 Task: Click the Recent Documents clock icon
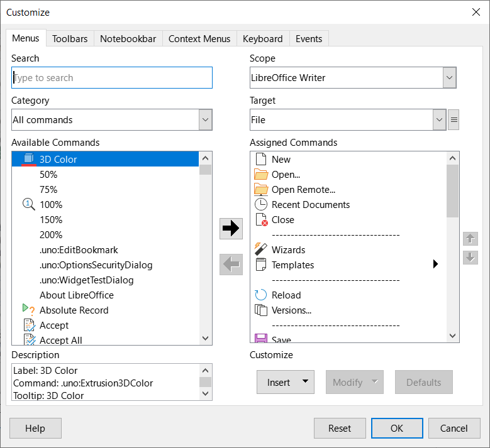(261, 204)
